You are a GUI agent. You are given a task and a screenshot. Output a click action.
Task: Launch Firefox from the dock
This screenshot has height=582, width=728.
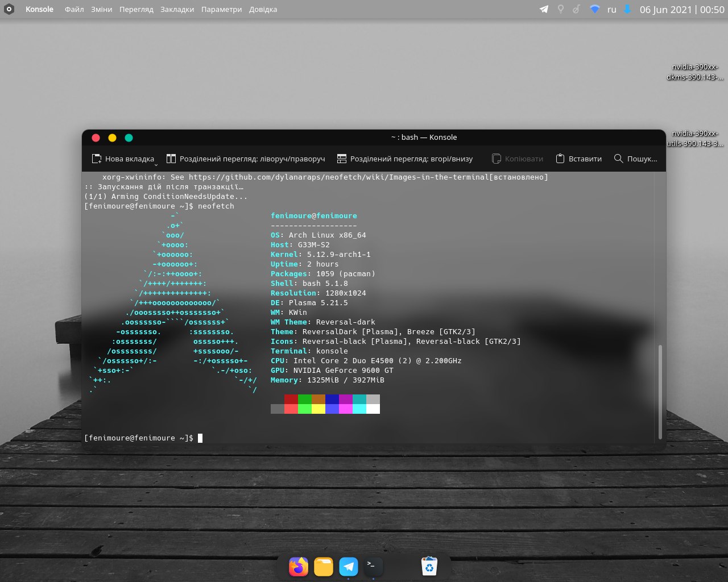pyautogui.click(x=299, y=567)
